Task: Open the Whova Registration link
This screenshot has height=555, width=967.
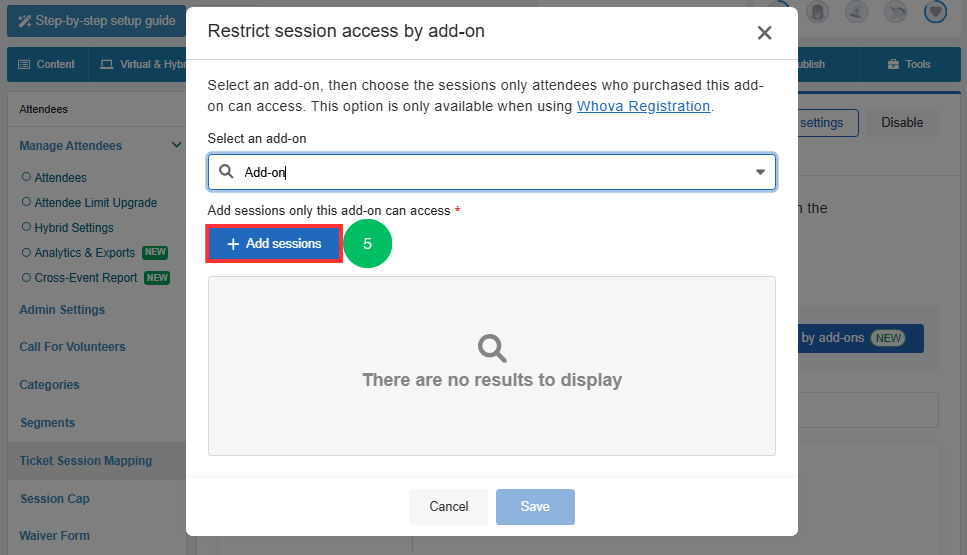Action: 643,106
